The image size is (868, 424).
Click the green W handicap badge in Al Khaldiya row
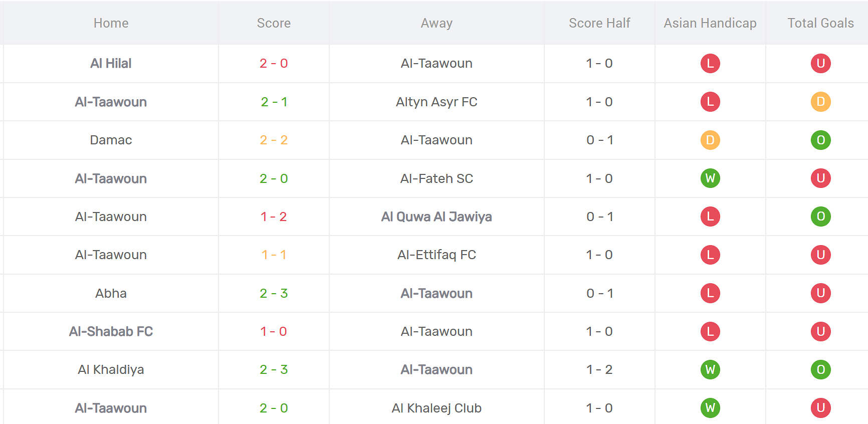(710, 369)
